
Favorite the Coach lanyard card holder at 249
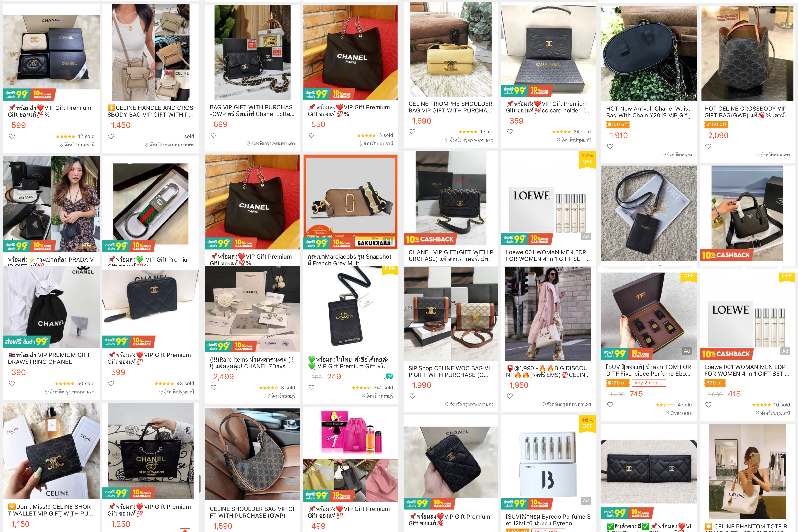[312, 387]
